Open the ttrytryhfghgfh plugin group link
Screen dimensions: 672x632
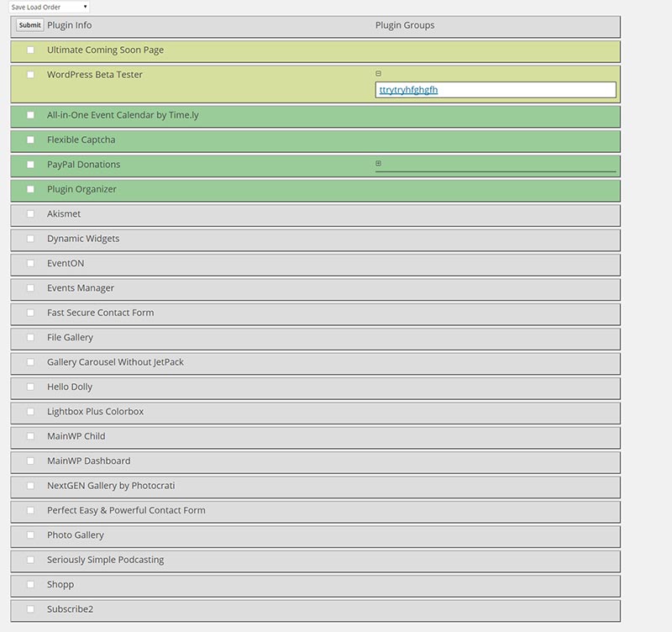tap(408, 90)
